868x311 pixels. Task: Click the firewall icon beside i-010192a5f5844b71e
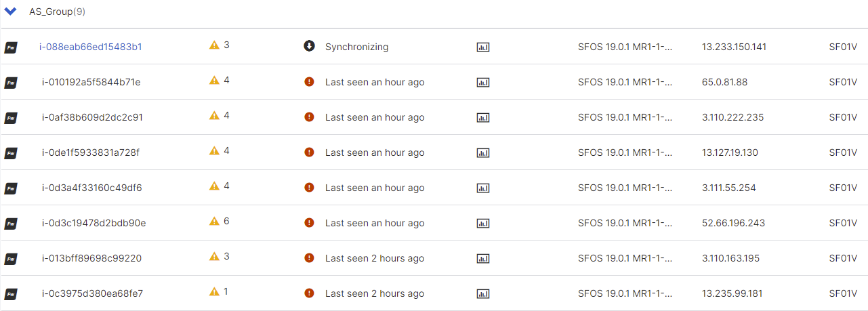coord(11,83)
